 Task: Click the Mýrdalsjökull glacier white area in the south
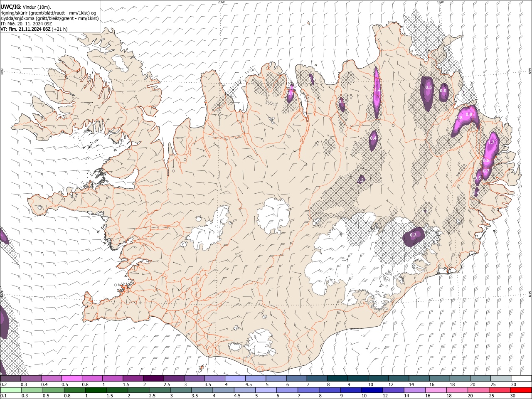pos(261,343)
